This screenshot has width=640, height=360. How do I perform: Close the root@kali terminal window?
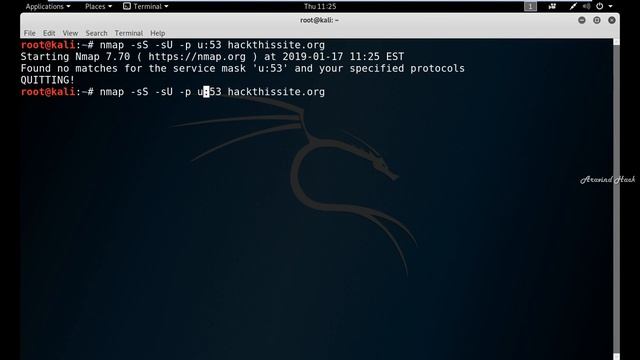click(612, 20)
